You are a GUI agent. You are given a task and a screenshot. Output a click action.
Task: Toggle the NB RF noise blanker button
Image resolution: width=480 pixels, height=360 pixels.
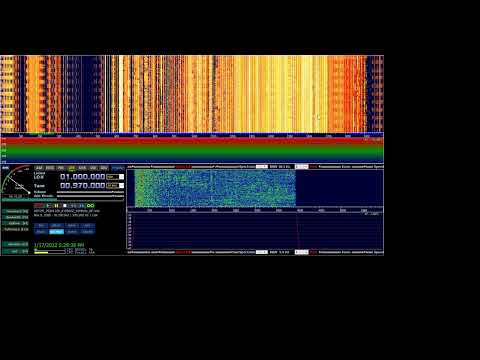coord(56,226)
